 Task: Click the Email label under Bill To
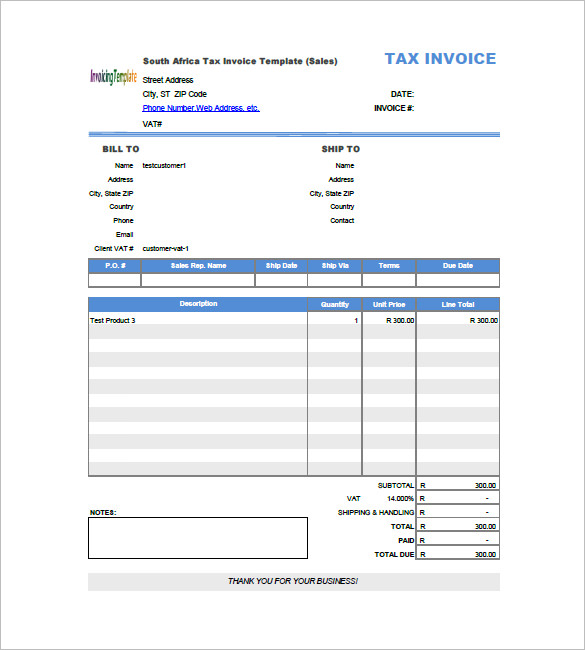pyautogui.click(x=124, y=235)
